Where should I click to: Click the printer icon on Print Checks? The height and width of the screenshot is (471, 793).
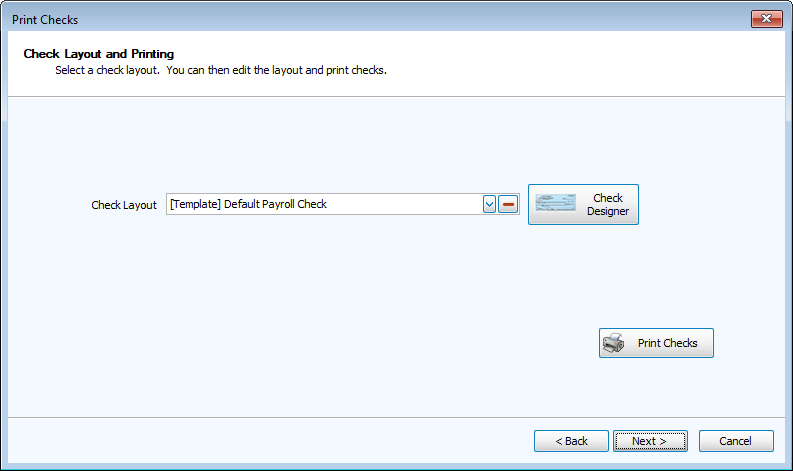click(614, 343)
